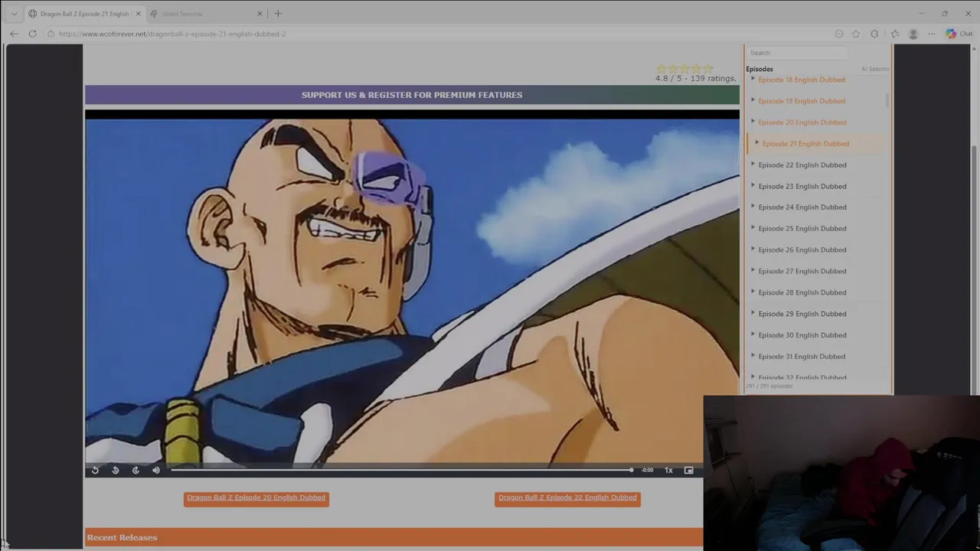Go back to previous page

click(x=14, y=34)
